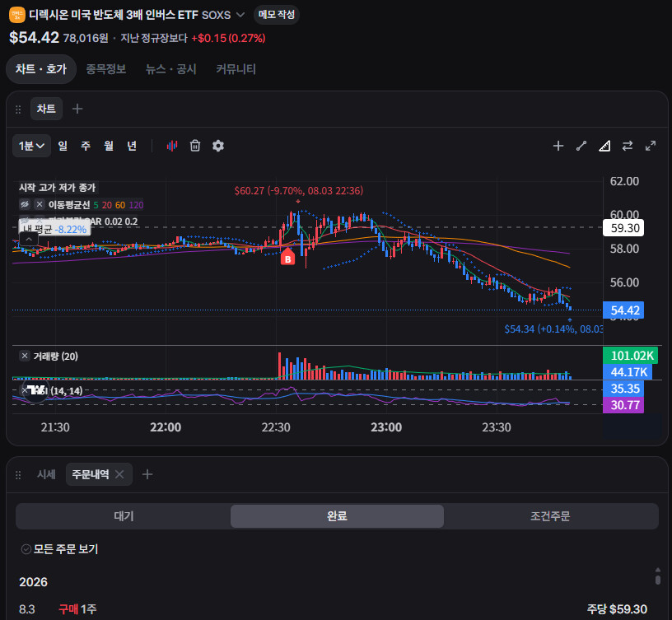Expand the SOXS ticker dropdown chevron

[240, 15]
